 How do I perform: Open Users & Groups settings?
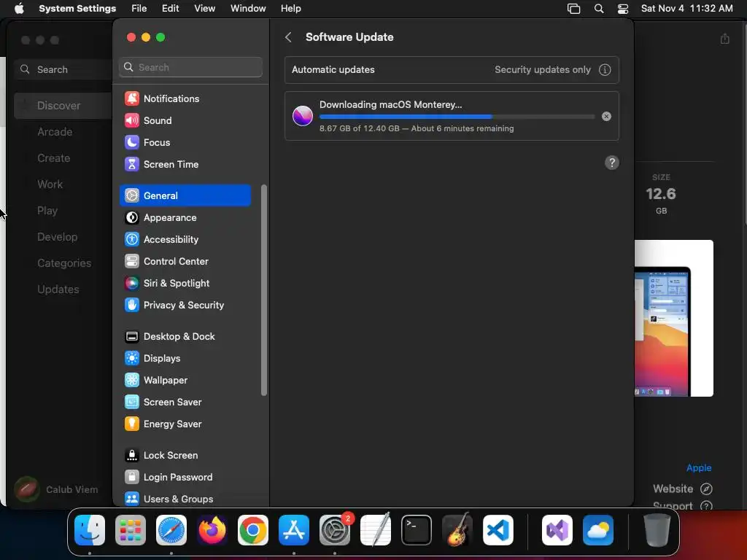pyautogui.click(x=185, y=499)
